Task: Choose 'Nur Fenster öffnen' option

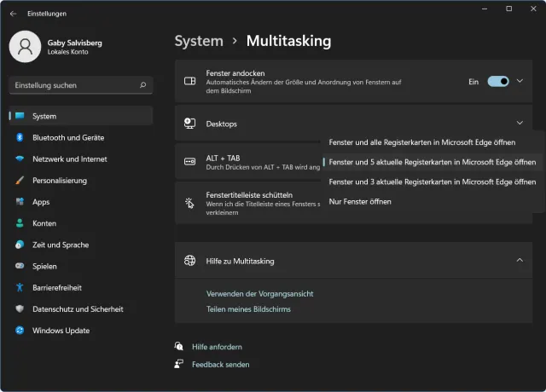Action: click(360, 201)
